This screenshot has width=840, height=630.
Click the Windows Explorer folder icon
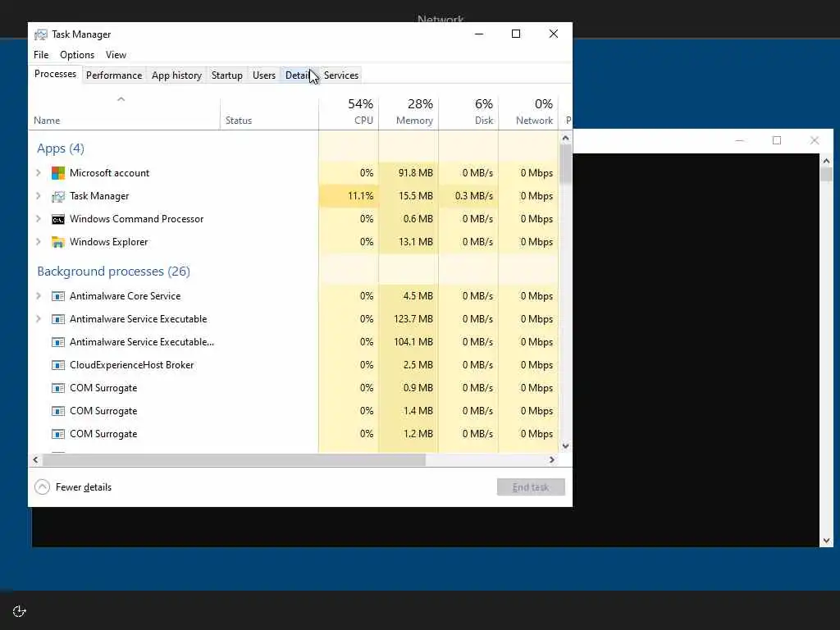(x=58, y=242)
